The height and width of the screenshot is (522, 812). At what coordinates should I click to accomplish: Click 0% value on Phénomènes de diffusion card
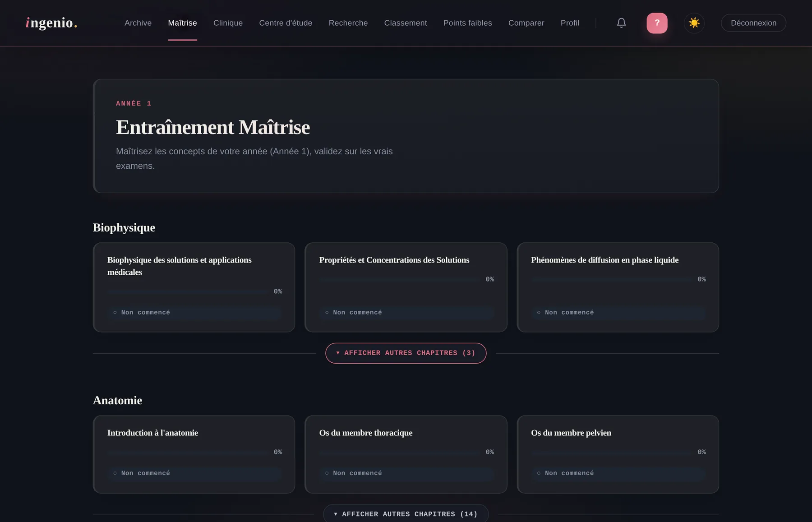701,279
